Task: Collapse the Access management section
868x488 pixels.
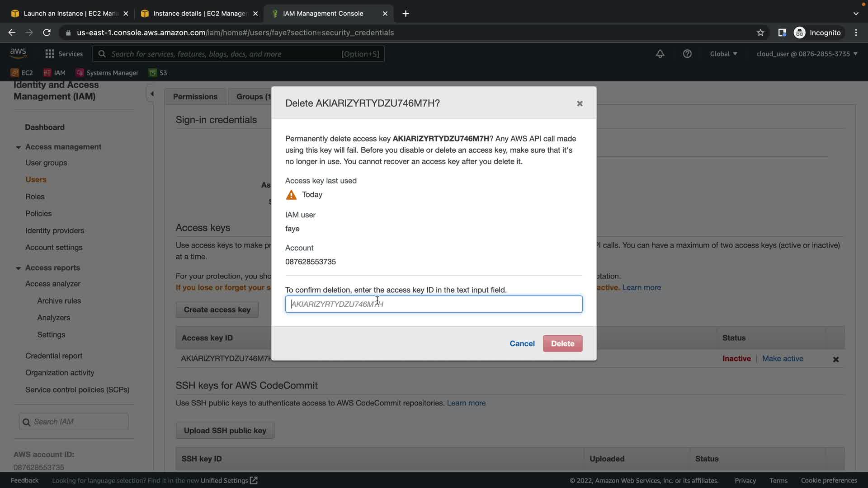Action: [18, 147]
